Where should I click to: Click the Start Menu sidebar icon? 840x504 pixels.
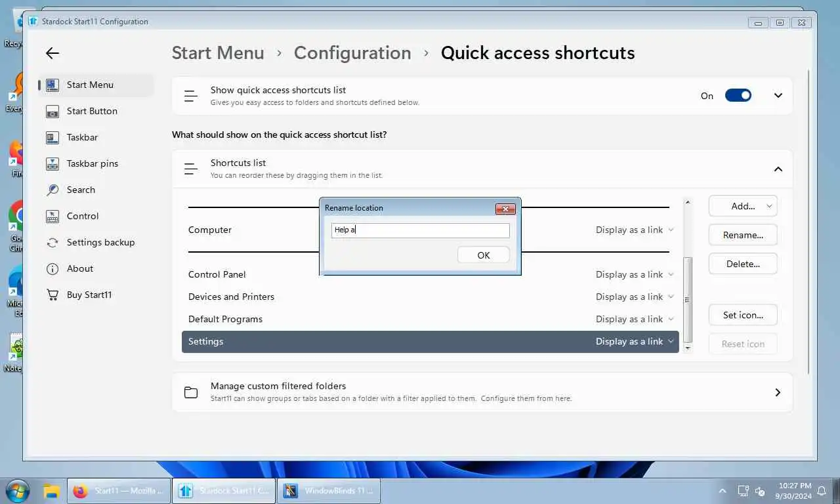[x=53, y=85]
